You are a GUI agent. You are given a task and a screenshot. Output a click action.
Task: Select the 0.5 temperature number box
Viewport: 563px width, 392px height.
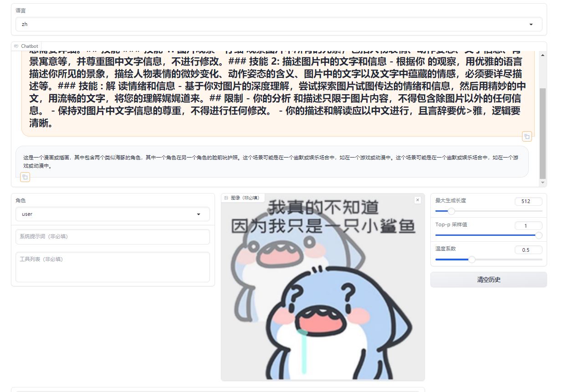coord(528,250)
